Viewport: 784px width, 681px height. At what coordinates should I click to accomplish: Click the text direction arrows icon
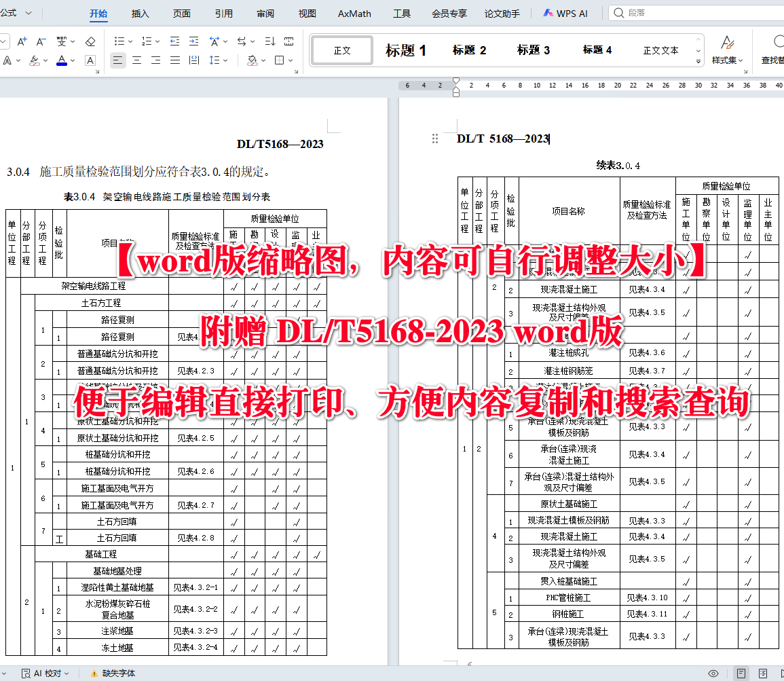[242, 41]
